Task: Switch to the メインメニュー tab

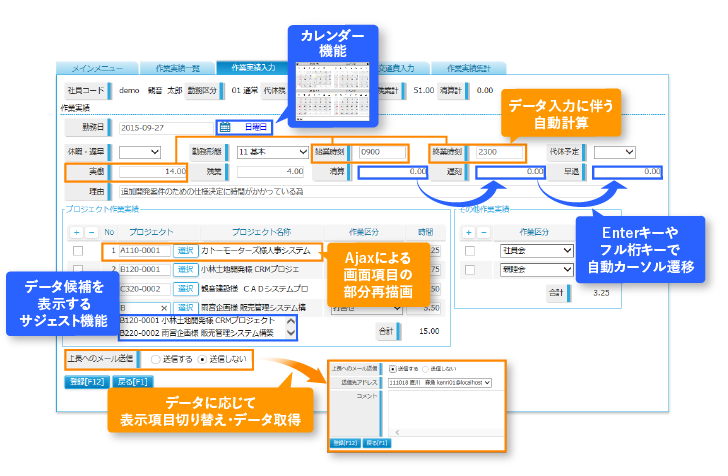Action: pos(98,68)
